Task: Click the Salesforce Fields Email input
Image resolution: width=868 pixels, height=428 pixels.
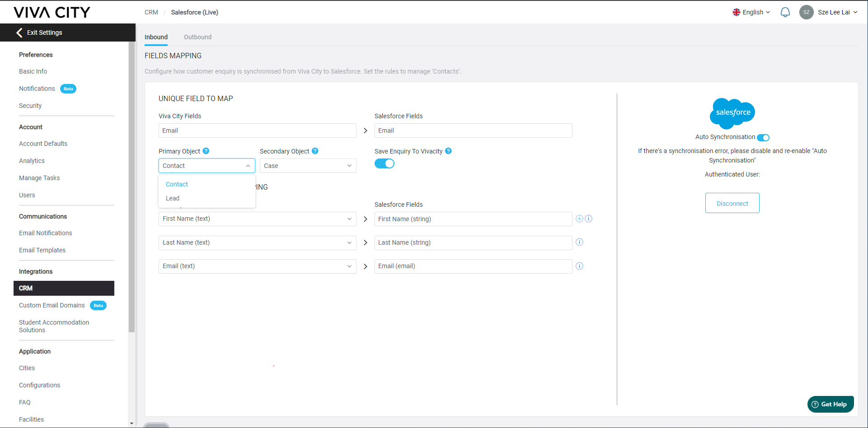Action: click(474, 130)
